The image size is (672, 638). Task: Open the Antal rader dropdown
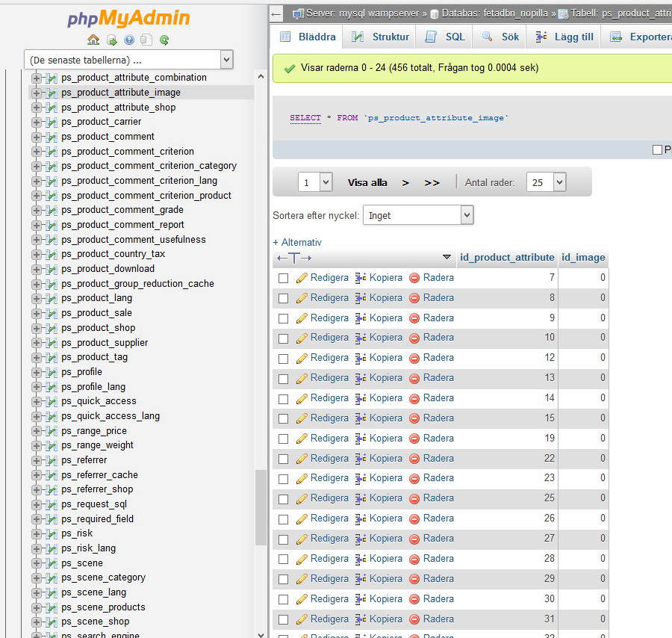click(x=546, y=182)
